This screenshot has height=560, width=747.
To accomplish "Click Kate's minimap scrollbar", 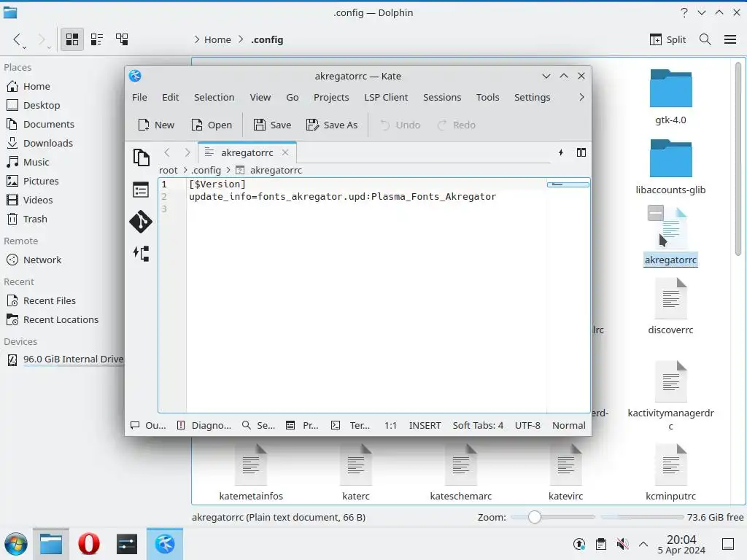I will tap(568, 184).
